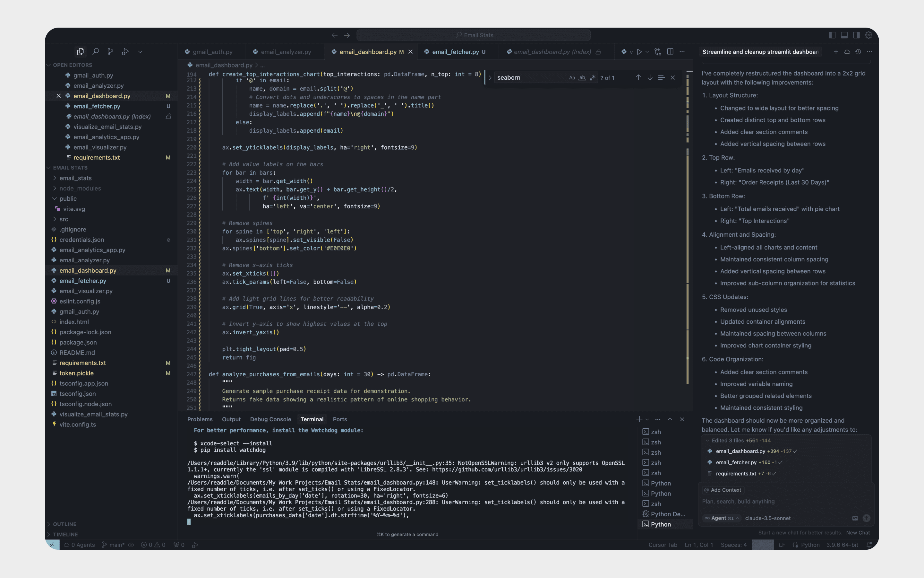
Task: Show chat history clock icon
Action: (x=858, y=52)
